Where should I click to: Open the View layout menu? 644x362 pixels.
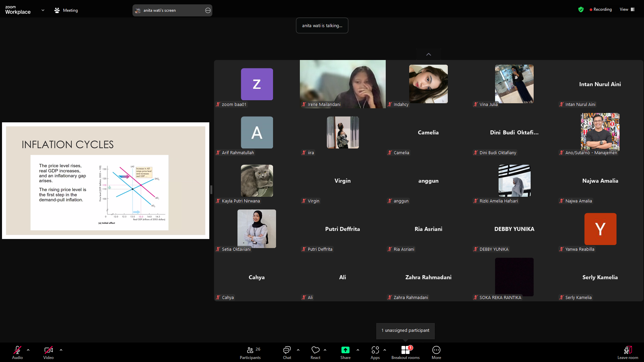(627, 9)
